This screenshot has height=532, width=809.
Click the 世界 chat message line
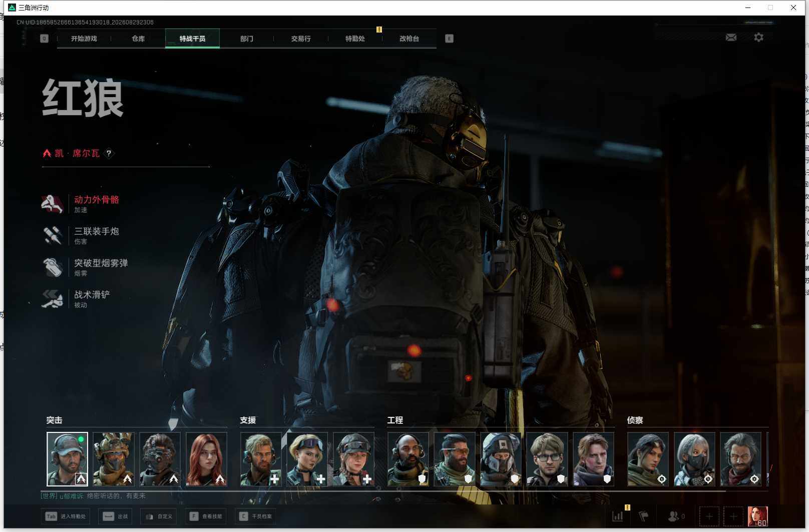pyautogui.click(x=93, y=496)
